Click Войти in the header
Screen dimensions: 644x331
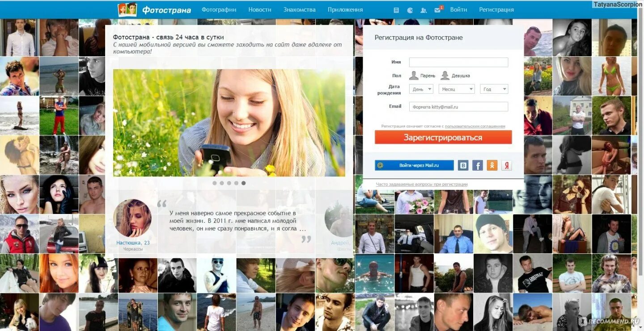pos(459,9)
